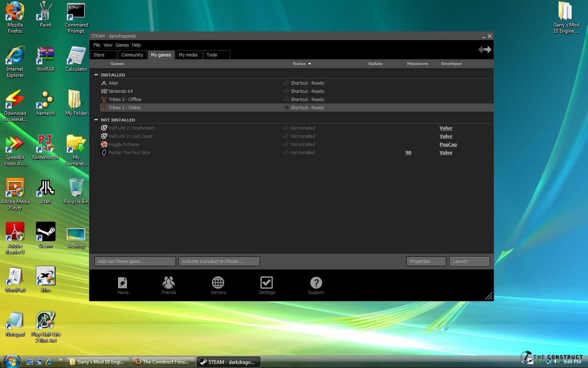Select the Calculator desktop icon
Image resolution: width=588 pixels, height=368 pixels.
click(76, 59)
